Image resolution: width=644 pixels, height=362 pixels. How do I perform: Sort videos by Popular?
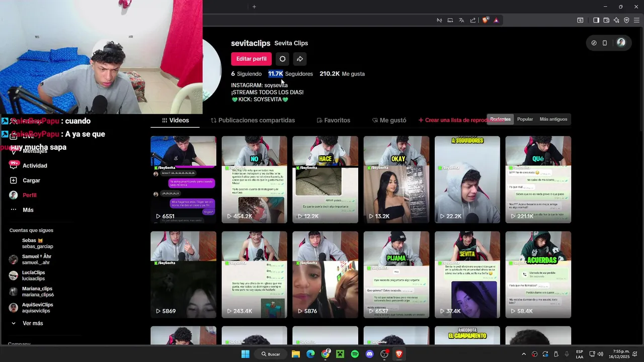(x=525, y=119)
